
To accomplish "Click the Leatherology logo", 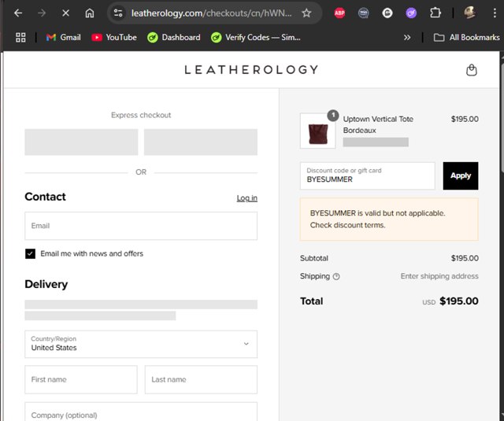I will pos(251,70).
